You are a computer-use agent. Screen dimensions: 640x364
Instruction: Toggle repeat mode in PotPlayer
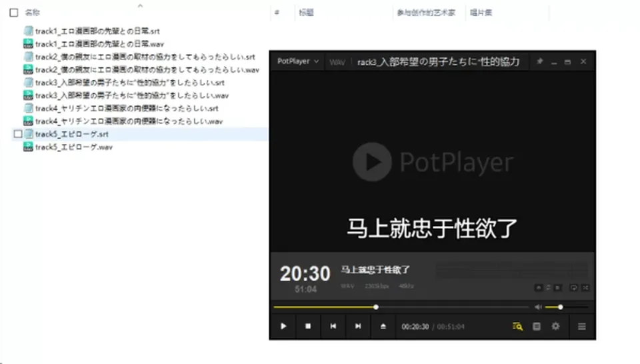click(573, 288)
